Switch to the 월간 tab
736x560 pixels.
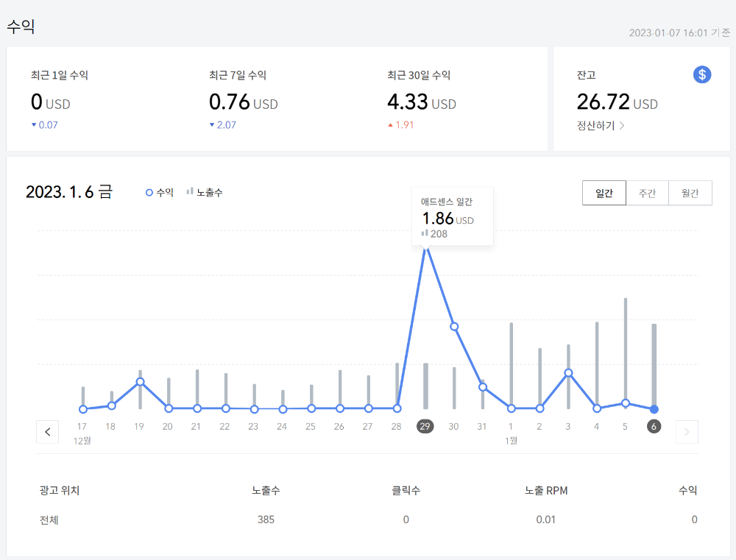[690, 193]
